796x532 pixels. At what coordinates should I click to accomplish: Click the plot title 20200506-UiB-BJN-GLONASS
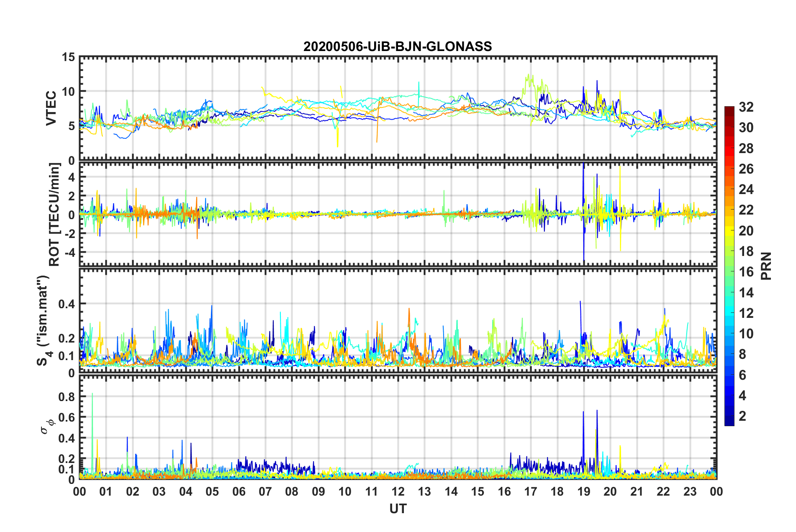pyautogui.click(x=398, y=46)
